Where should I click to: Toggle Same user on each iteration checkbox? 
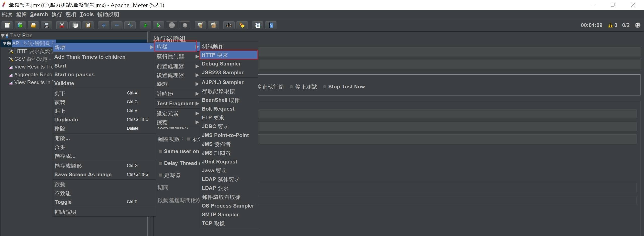(160, 151)
